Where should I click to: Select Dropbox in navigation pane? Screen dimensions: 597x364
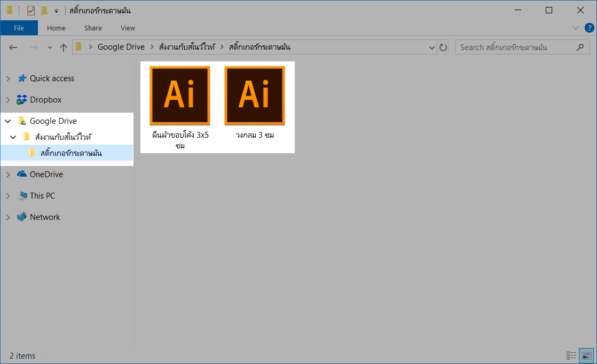[46, 100]
